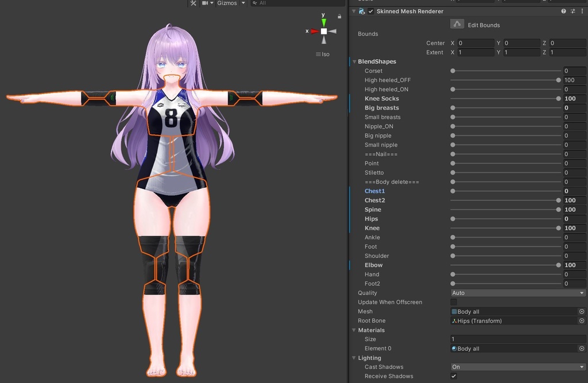Open the Quality Auto dropdown
Viewport: 588px width, 383px height.
(518, 293)
